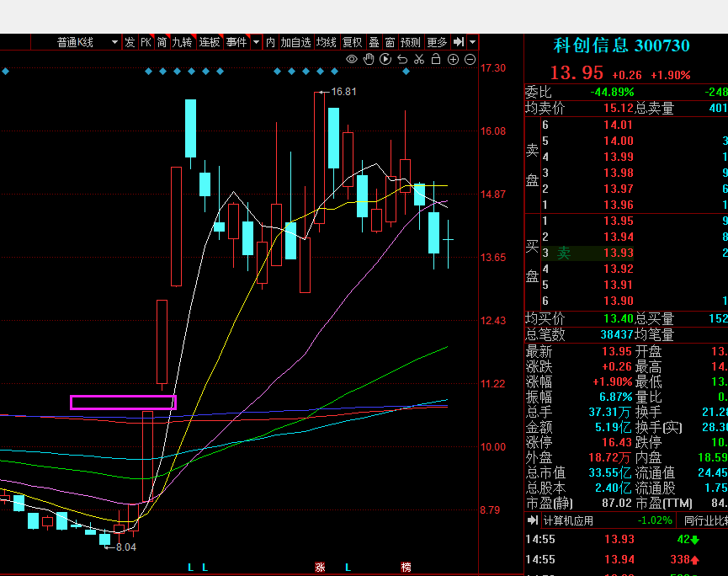The width and height of the screenshot is (728, 576).
Task: Click the 总股本 value 2.40亿
Action: (x=613, y=488)
